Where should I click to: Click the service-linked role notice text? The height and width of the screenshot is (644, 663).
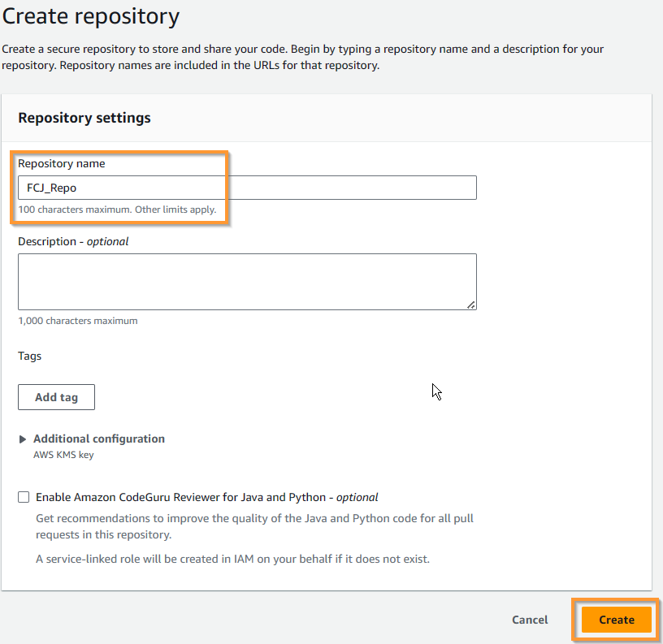[232, 559]
